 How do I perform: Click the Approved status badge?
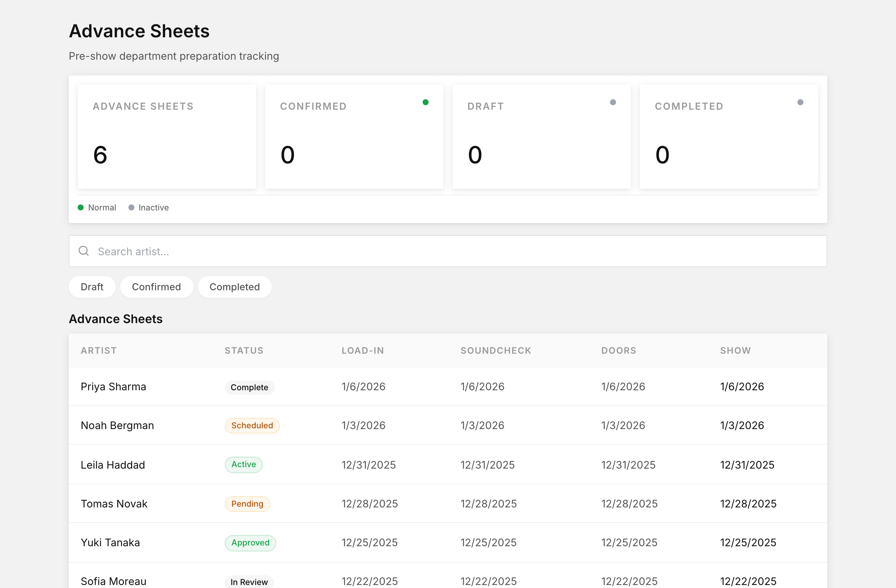coord(250,543)
